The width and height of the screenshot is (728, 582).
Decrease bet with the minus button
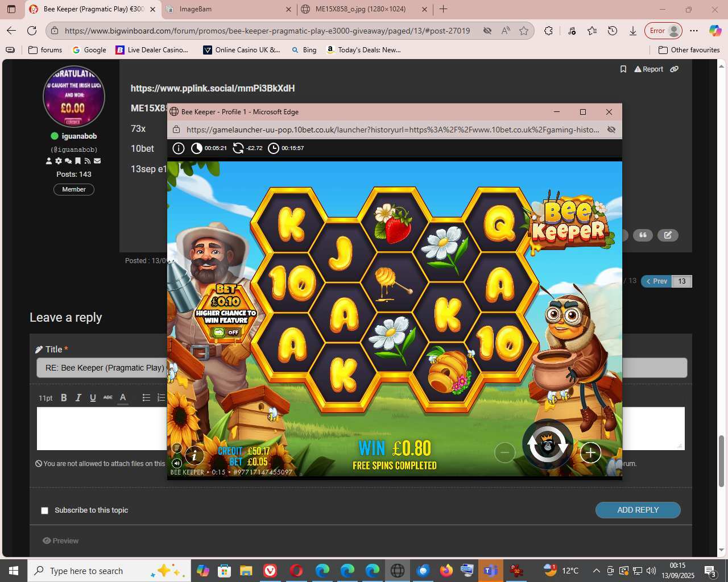coord(504,452)
